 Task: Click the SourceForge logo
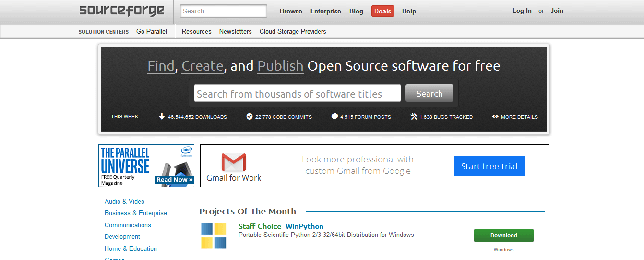(x=121, y=11)
